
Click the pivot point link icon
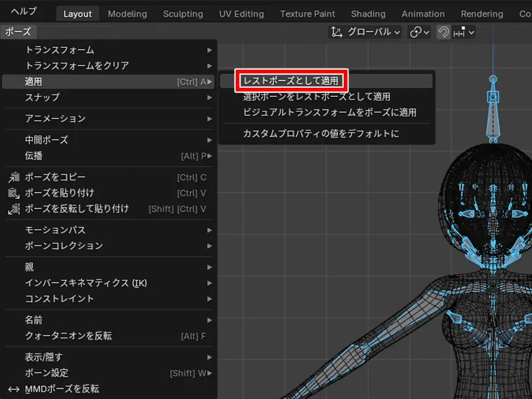tap(415, 32)
